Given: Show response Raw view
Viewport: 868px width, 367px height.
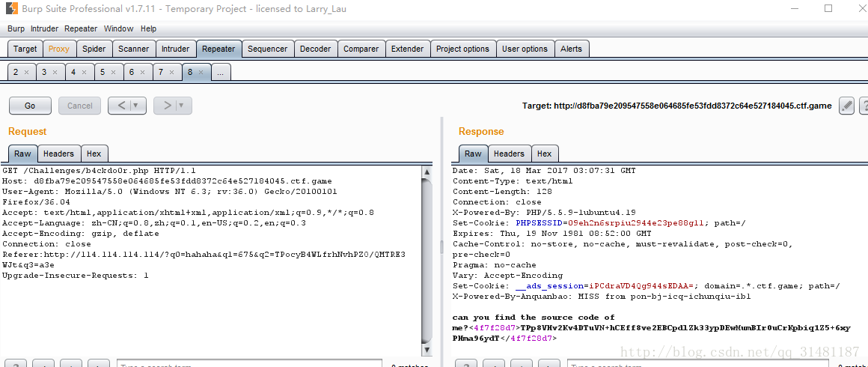Looking at the screenshot, I should (x=474, y=154).
